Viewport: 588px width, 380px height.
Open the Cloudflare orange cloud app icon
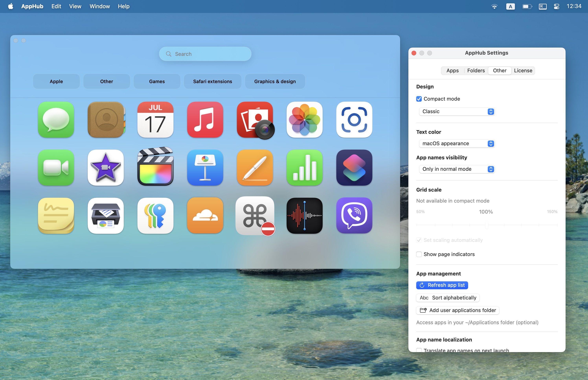(x=205, y=215)
